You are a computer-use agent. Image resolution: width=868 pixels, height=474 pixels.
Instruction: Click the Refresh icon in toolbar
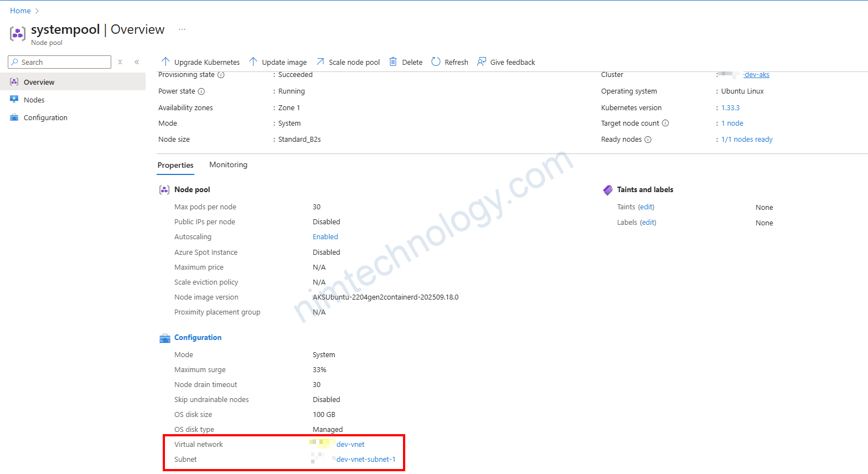coord(436,61)
